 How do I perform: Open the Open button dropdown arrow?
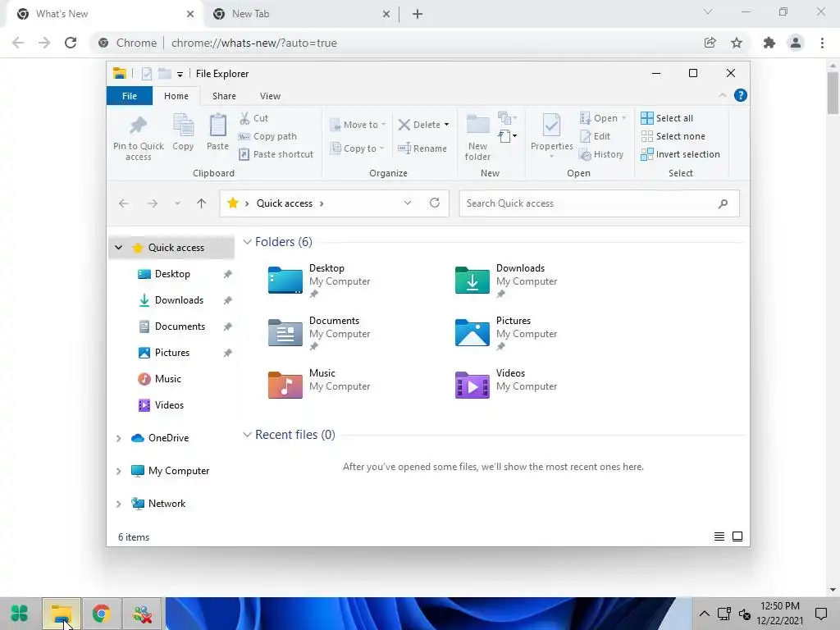[623, 118]
